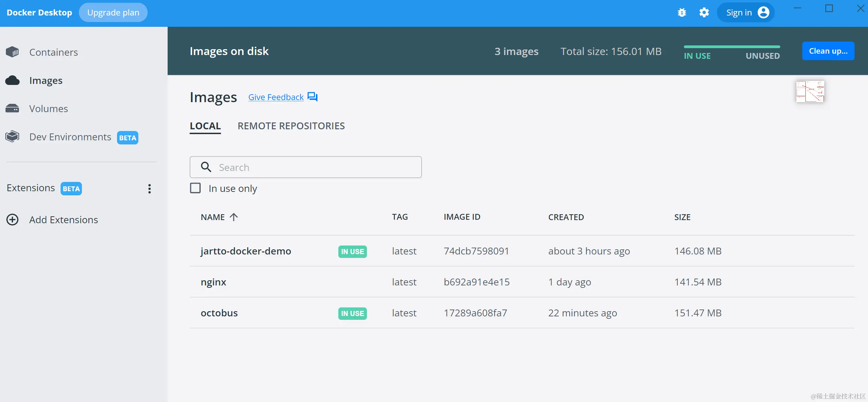Open Volumes via its drive icon
868x402 pixels.
(12, 109)
